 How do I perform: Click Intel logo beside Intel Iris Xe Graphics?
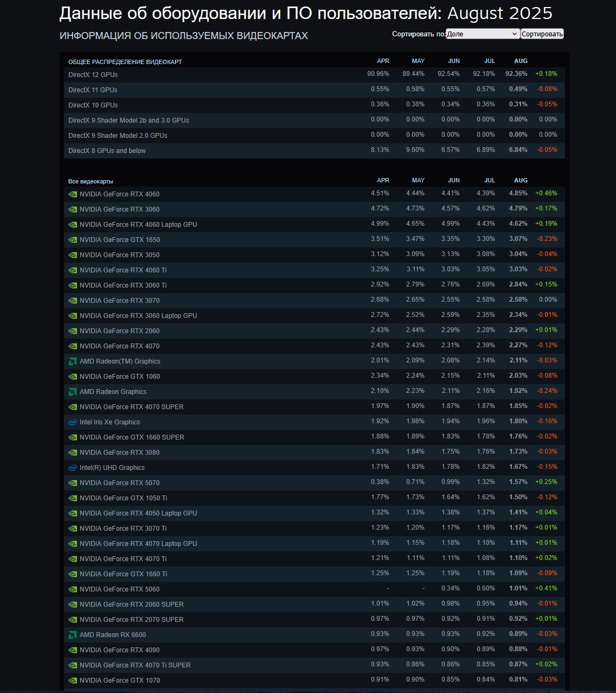[x=73, y=422]
